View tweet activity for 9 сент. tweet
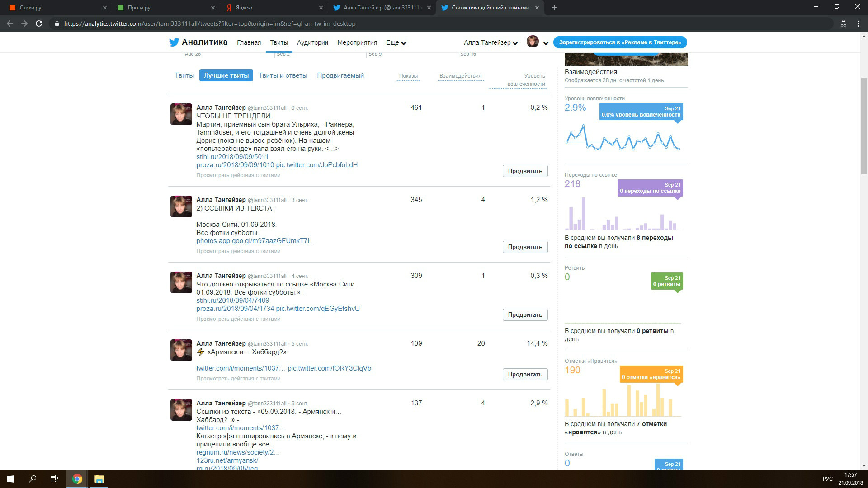The height and width of the screenshot is (488, 868). pos(238,175)
